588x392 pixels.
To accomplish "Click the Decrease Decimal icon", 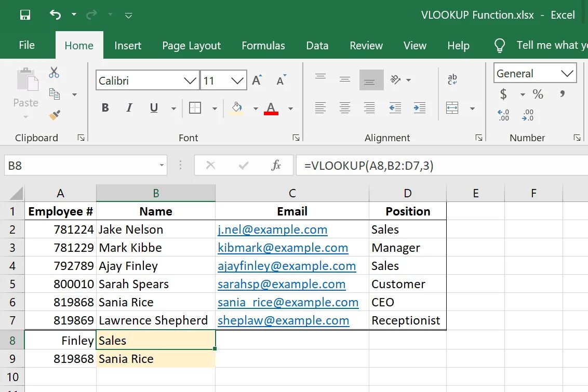I will (x=528, y=115).
